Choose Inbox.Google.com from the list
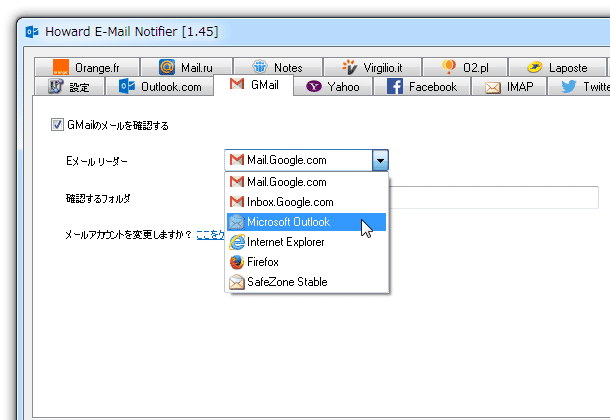 click(x=307, y=202)
